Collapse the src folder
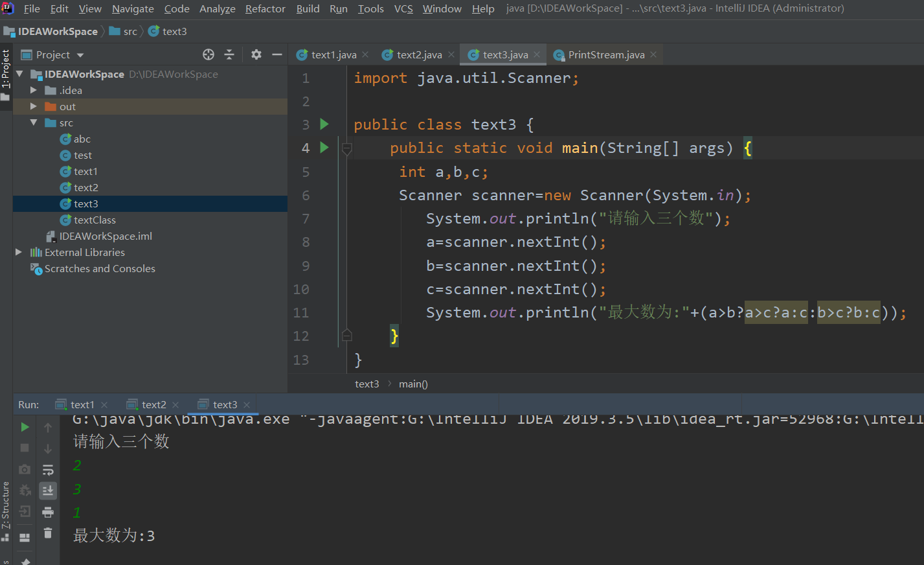The image size is (924, 565). (x=34, y=122)
